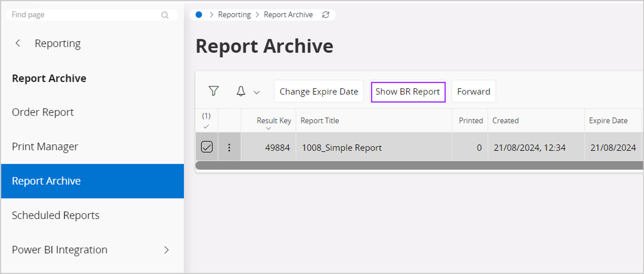Open Scheduled Reports from the sidebar
This screenshot has height=274, width=644.
click(x=55, y=215)
